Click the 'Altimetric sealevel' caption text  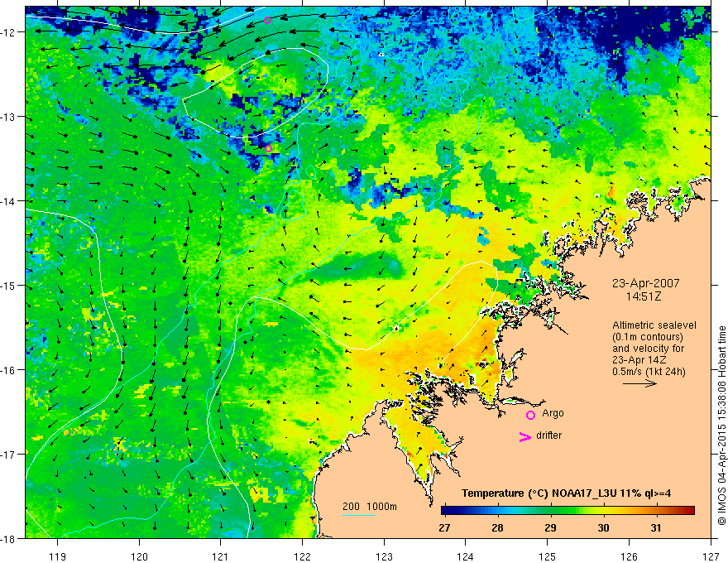click(654, 325)
